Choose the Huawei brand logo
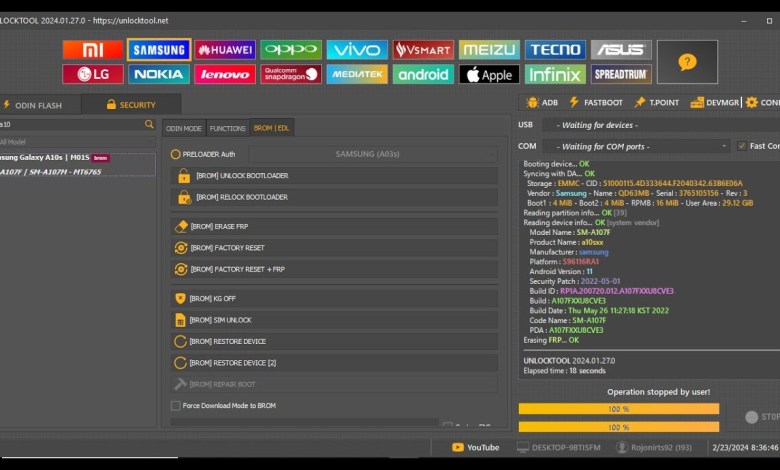This screenshot has width=780, height=470. pyautogui.click(x=225, y=50)
